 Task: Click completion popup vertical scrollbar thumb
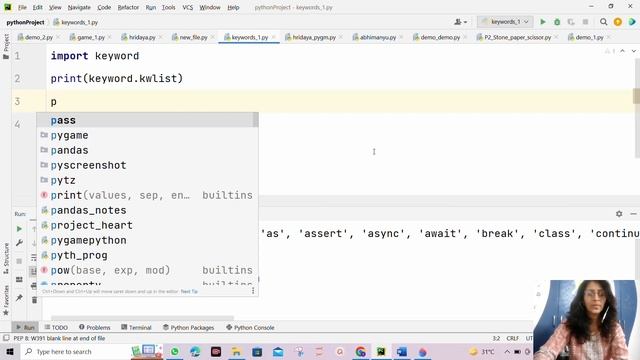click(x=256, y=120)
